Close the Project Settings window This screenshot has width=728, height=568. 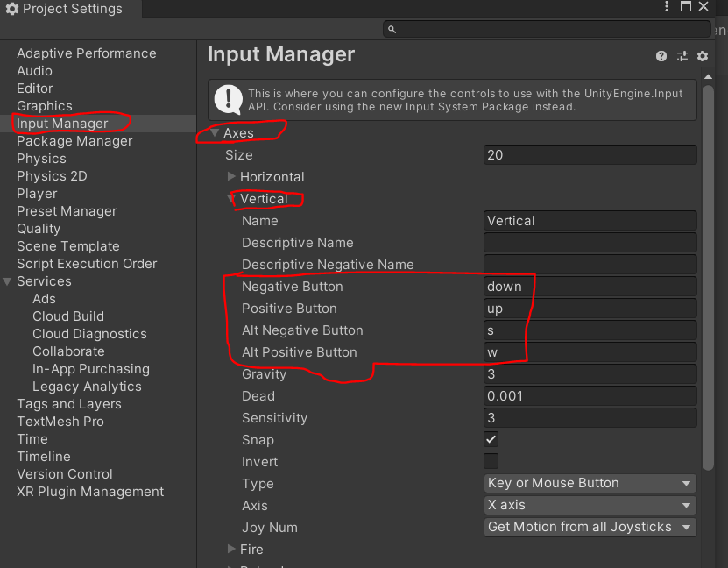click(x=703, y=6)
